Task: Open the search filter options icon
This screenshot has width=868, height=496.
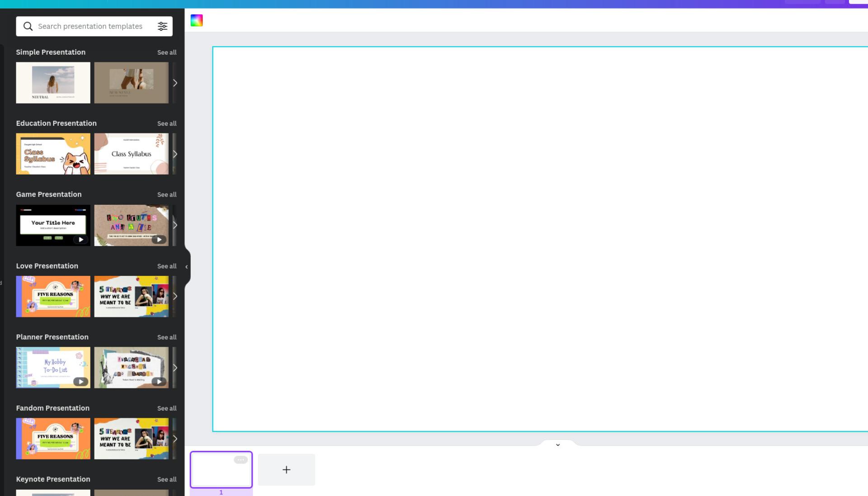Action: 162,26
